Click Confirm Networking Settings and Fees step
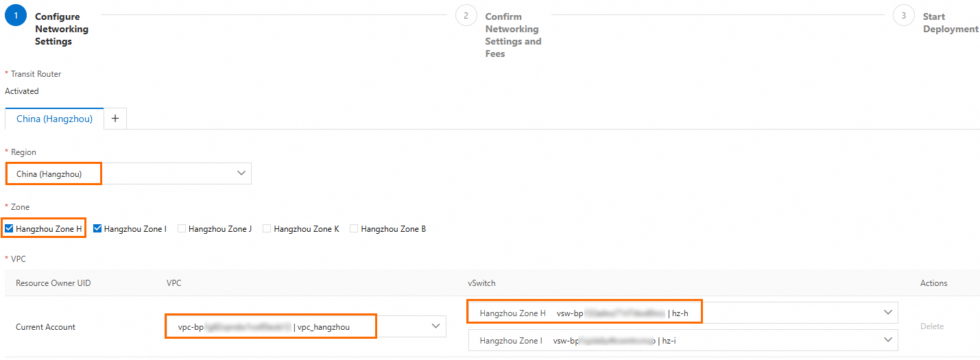Viewport: 980px width, 360px height. [x=513, y=35]
